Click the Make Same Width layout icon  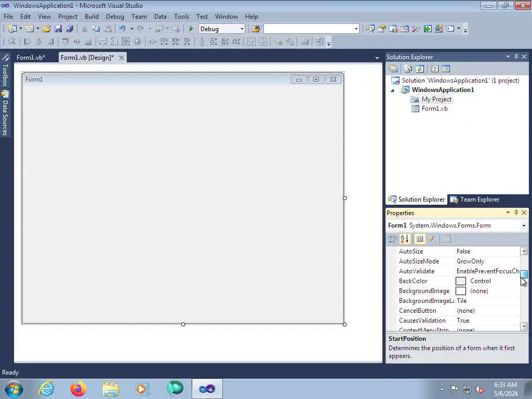(103, 42)
